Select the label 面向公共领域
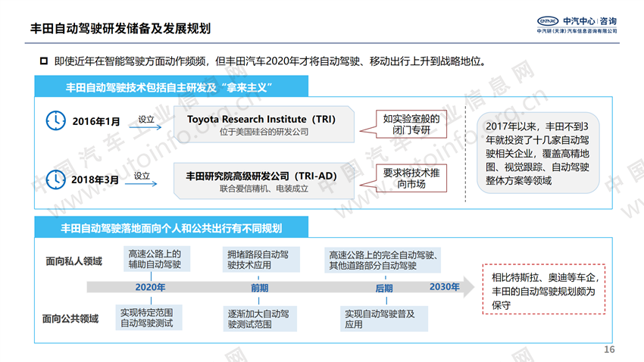 tap(70, 319)
